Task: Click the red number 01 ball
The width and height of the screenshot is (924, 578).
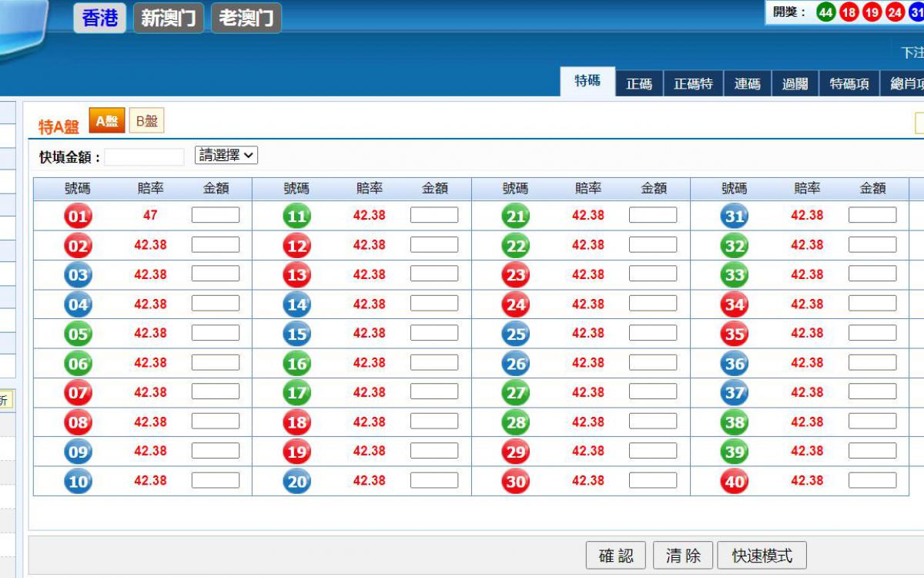Action: [78, 217]
